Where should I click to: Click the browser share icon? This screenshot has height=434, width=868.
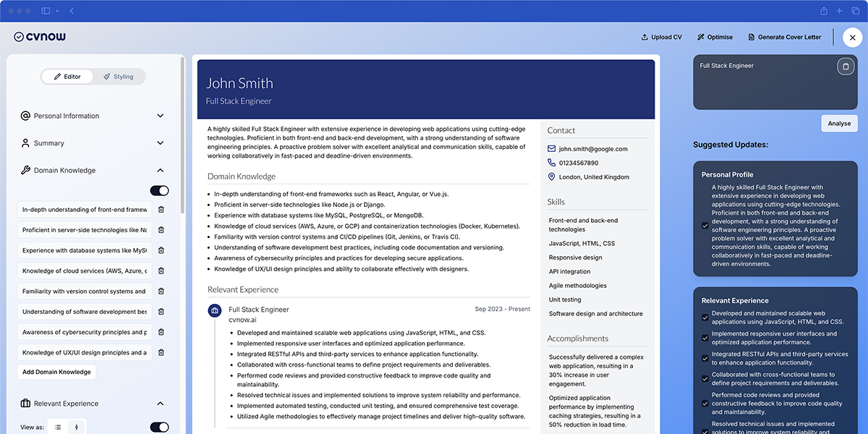tap(824, 11)
